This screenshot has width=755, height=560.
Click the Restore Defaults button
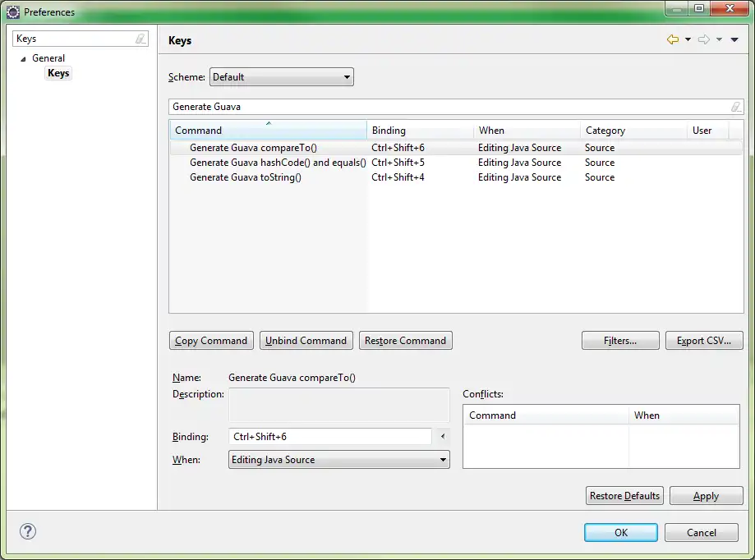click(624, 495)
